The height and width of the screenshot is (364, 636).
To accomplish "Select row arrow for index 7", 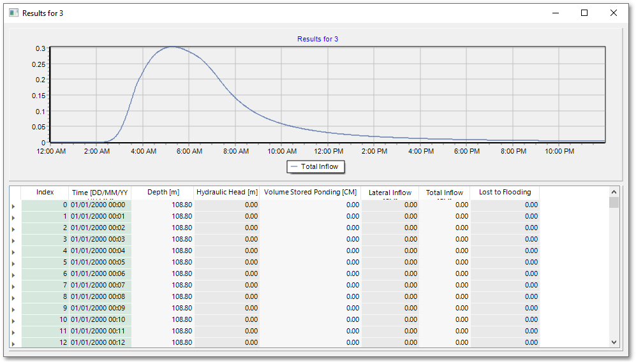I will 13,286.
